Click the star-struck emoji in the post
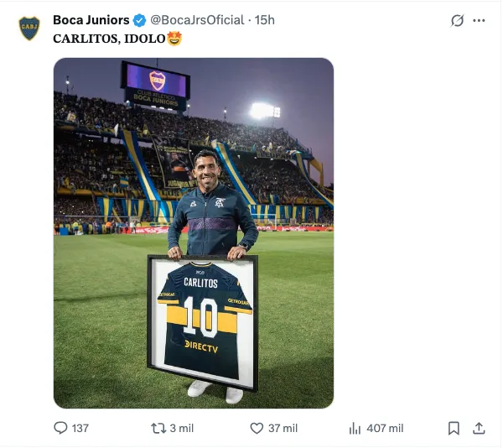The image size is (503, 448). pos(174,39)
